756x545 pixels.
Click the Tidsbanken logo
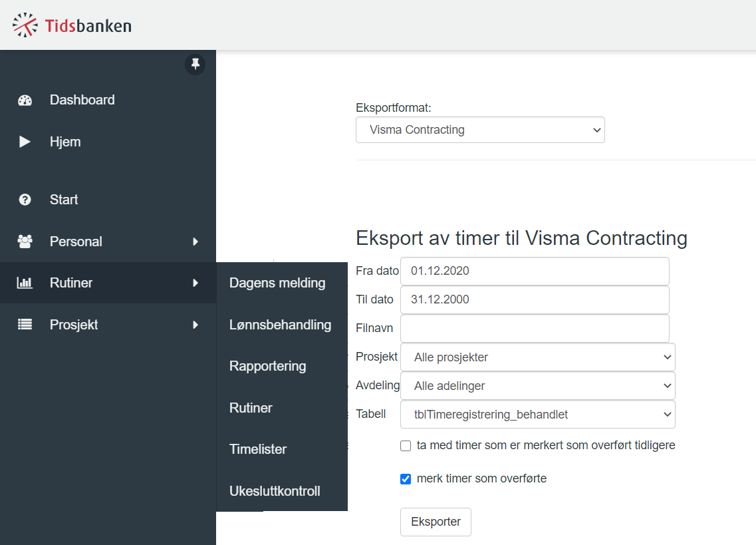coord(72,25)
